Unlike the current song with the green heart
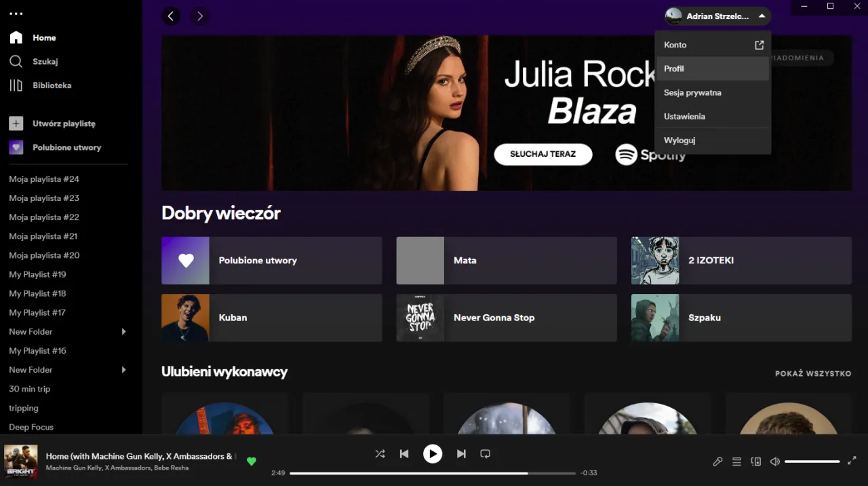The width and height of the screenshot is (868, 486). [x=252, y=462]
